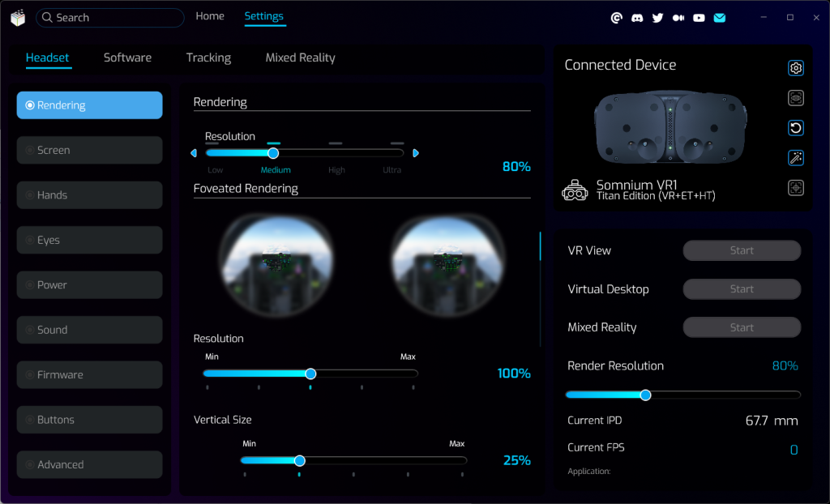Start Virtual Desktop

742,289
